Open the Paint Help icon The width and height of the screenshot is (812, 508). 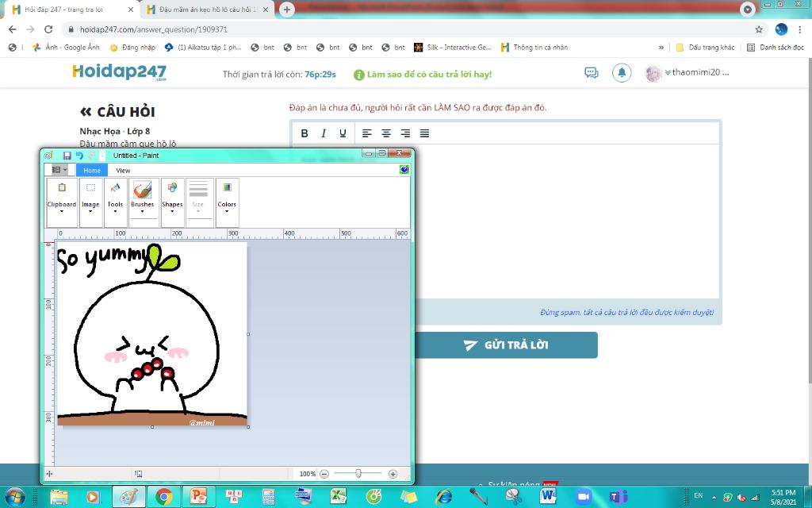[404, 170]
